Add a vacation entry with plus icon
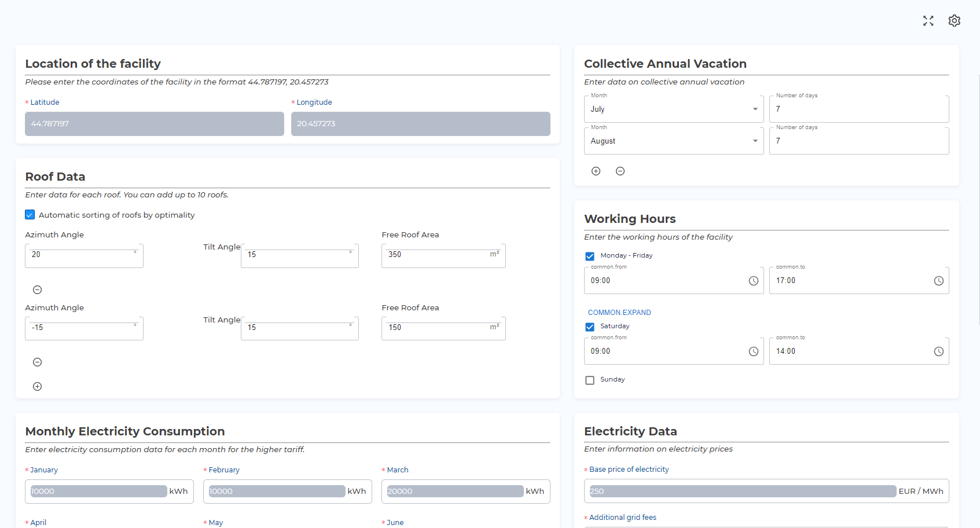980x528 pixels. tap(596, 171)
